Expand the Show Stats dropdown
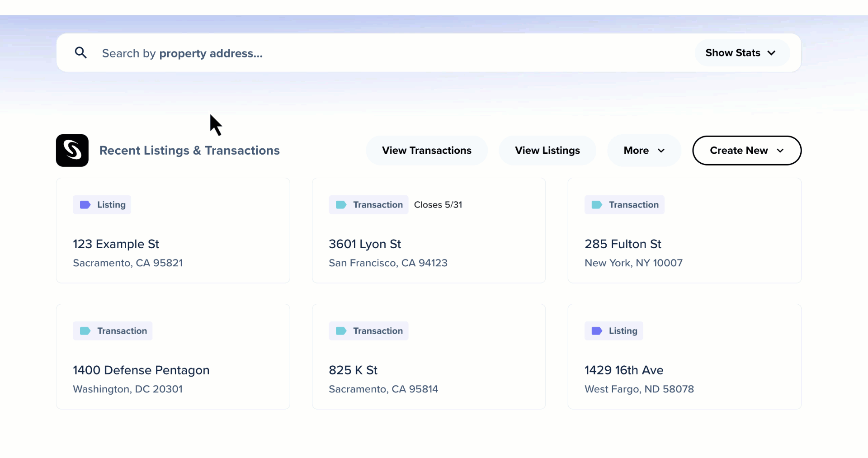The image size is (868, 458). [742, 53]
